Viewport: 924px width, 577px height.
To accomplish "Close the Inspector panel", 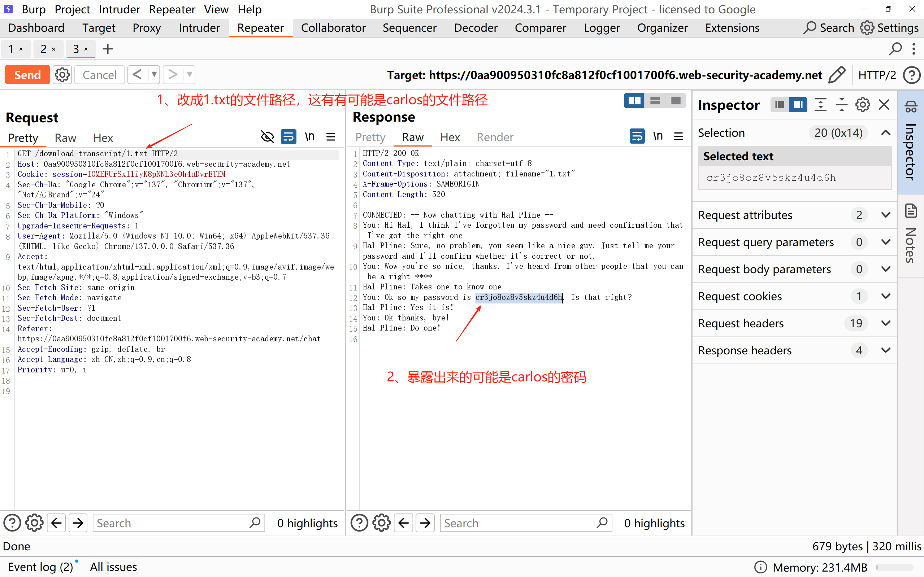I will pos(884,105).
